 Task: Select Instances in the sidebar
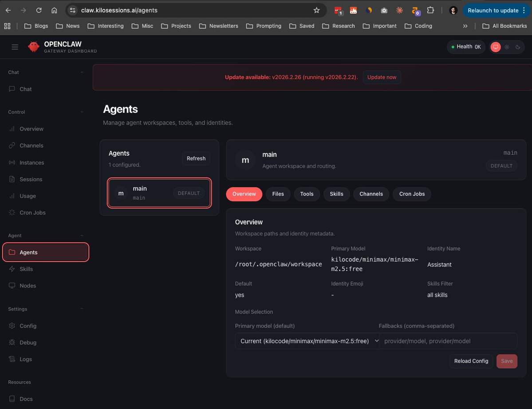pos(31,162)
